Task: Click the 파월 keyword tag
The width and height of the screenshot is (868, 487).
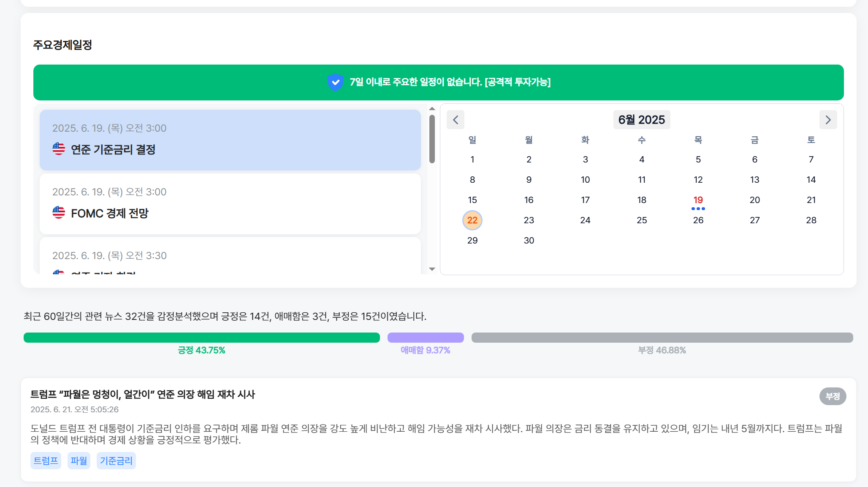Action: pyautogui.click(x=79, y=460)
